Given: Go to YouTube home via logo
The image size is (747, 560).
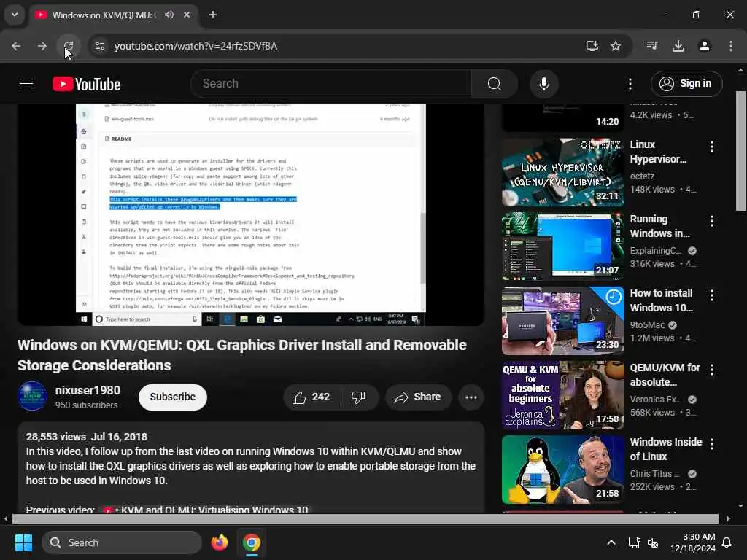Looking at the screenshot, I should [86, 85].
